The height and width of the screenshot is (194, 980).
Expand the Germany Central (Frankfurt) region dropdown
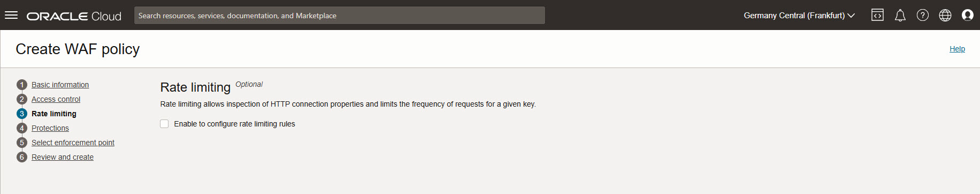click(x=799, y=16)
